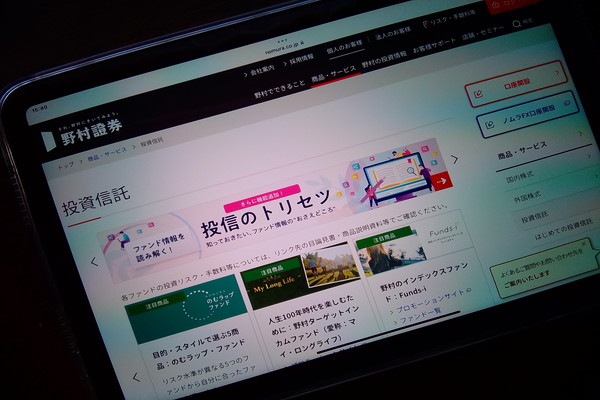
Task: Open the 会社案内 link
Action: pos(259,71)
